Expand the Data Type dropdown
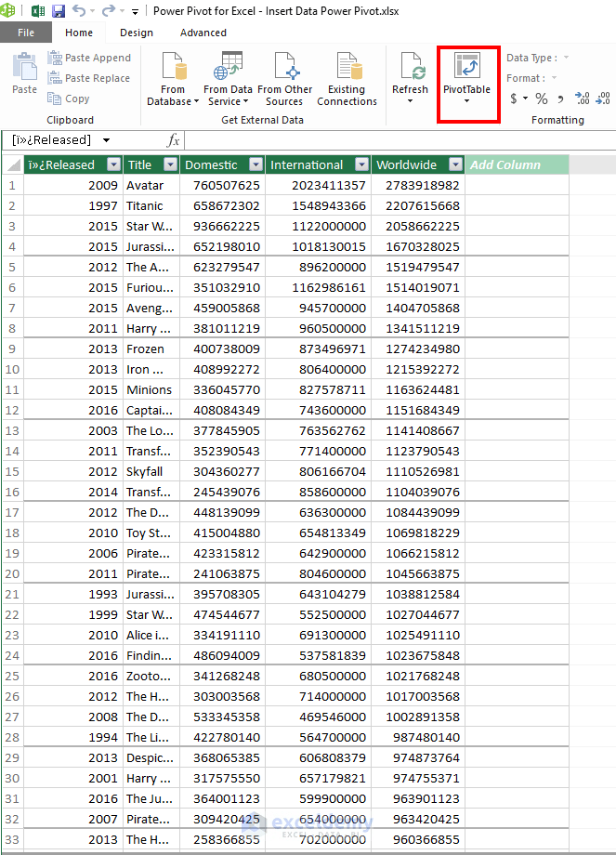Viewport: 616px width, 855px height. click(x=566, y=58)
